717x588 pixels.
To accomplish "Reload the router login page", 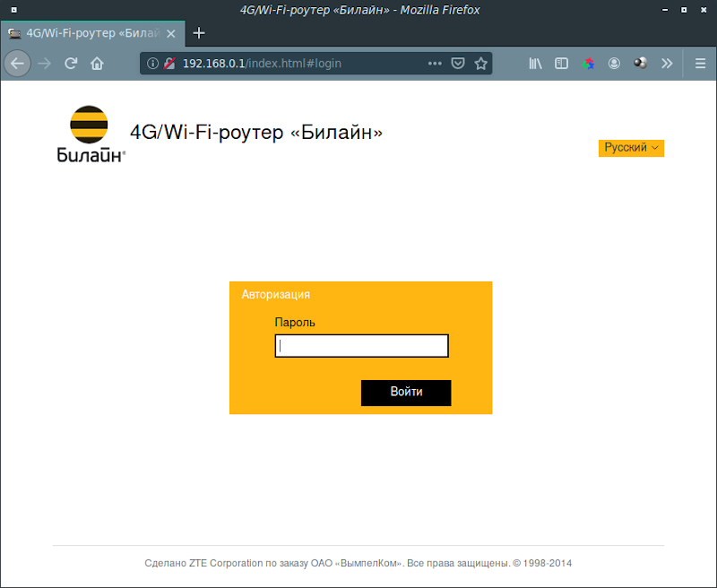I will [x=71, y=64].
